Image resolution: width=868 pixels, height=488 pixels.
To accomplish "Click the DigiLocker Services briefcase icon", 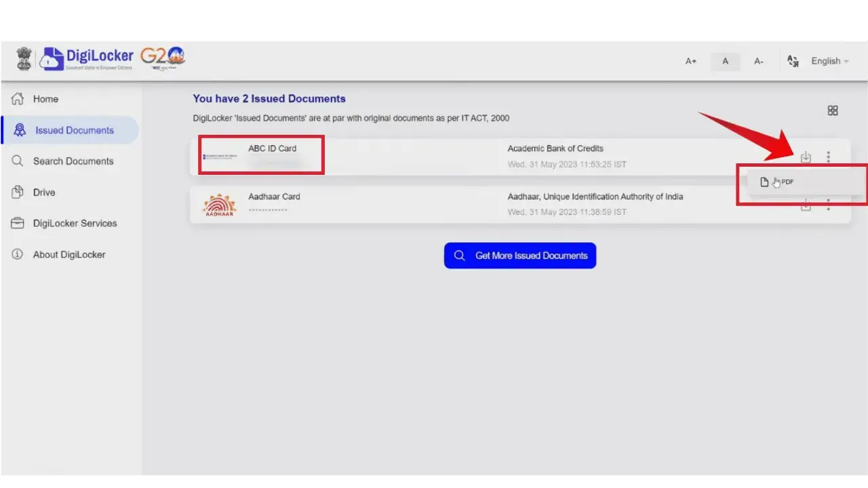I will [x=18, y=223].
